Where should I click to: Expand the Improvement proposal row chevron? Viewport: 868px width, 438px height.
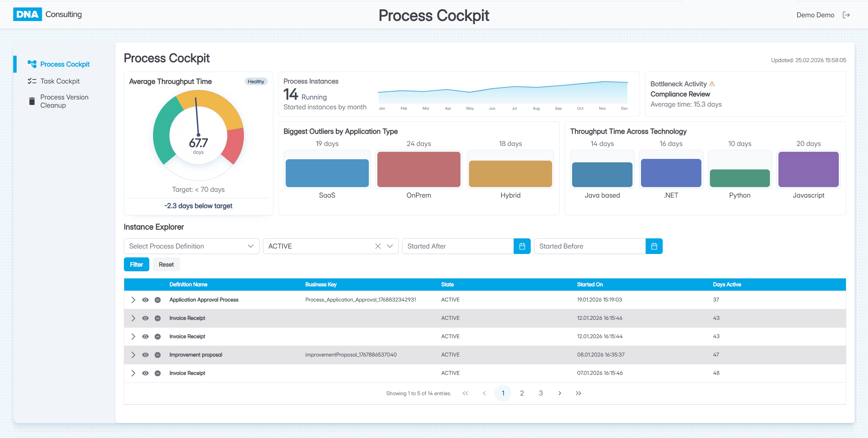(133, 355)
